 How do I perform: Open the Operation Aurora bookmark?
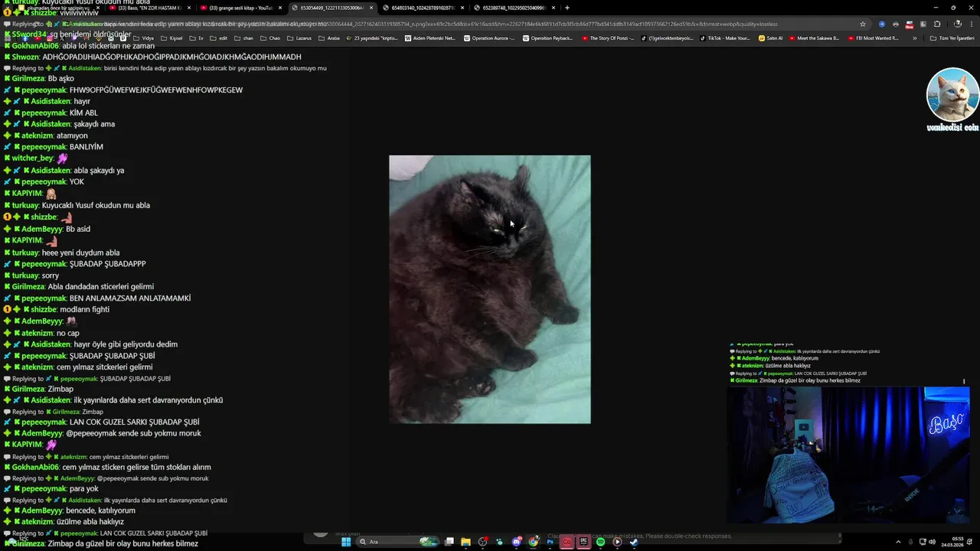tap(488, 38)
